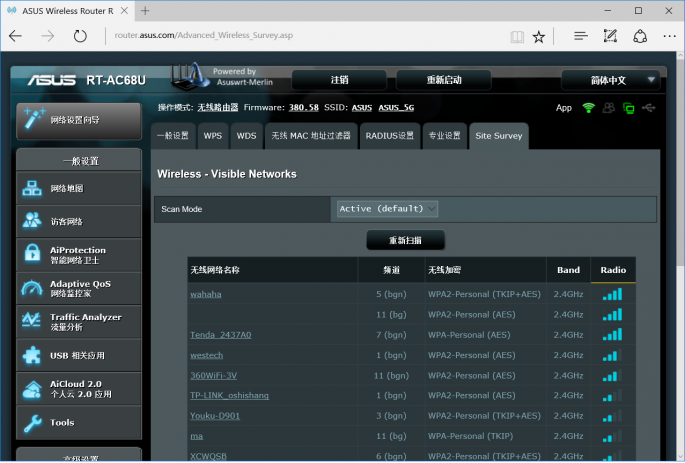The image size is (685, 463).
Task: Click the router image logo
Action: (x=190, y=76)
